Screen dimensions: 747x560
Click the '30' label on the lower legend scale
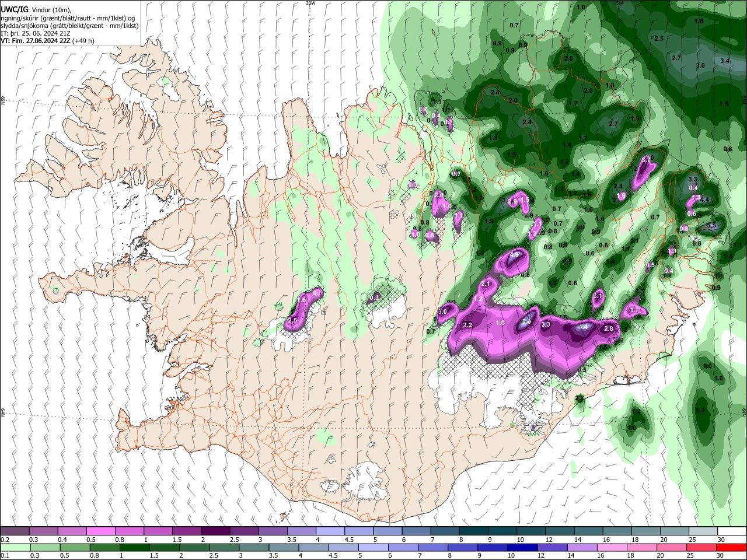pyautogui.click(x=721, y=556)
